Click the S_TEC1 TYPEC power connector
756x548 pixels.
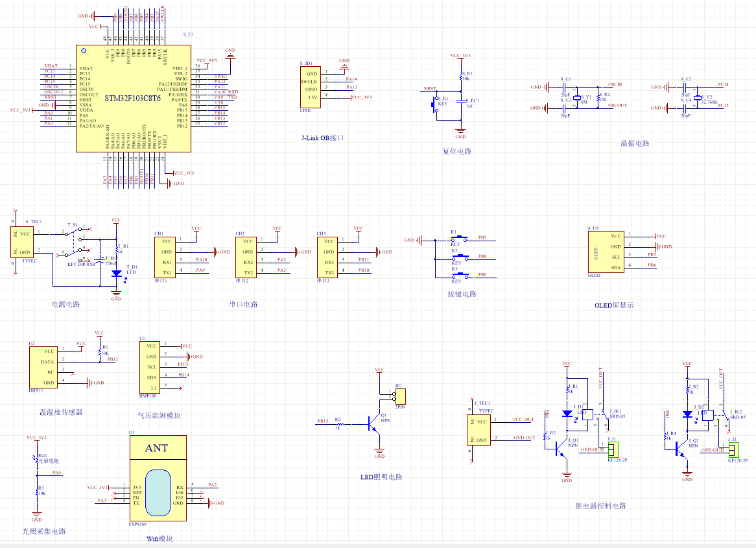click(x=21, y=242)
